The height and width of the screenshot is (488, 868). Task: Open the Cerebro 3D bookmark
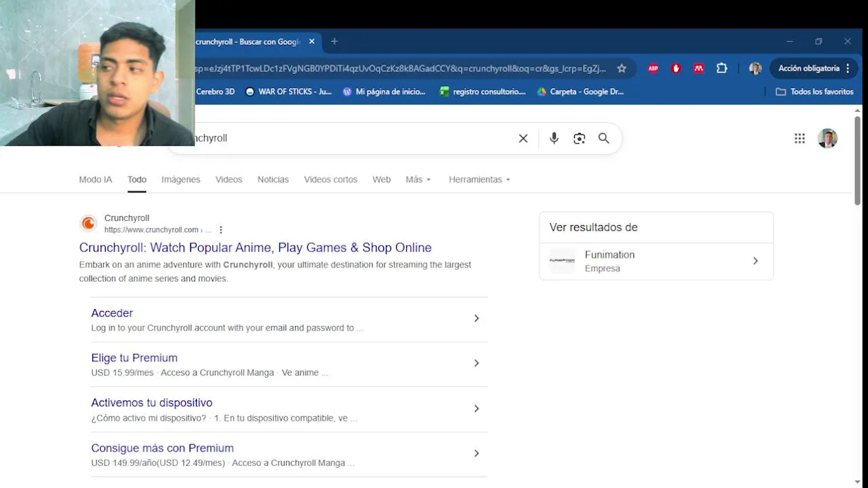(x=215, y=91)
